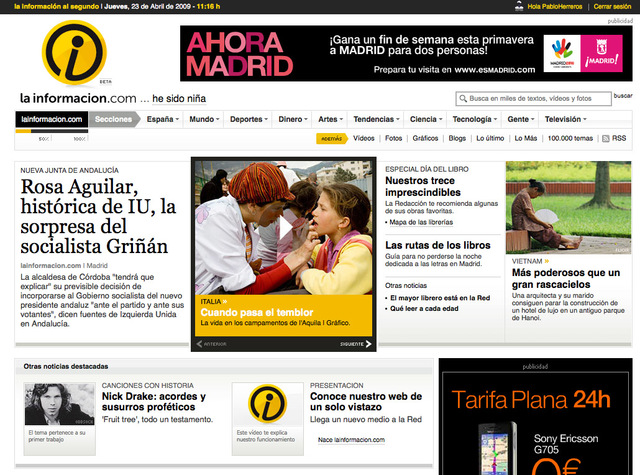Expand the Deportes menu
Screen dimensions: 640x475
coord(249,119)
